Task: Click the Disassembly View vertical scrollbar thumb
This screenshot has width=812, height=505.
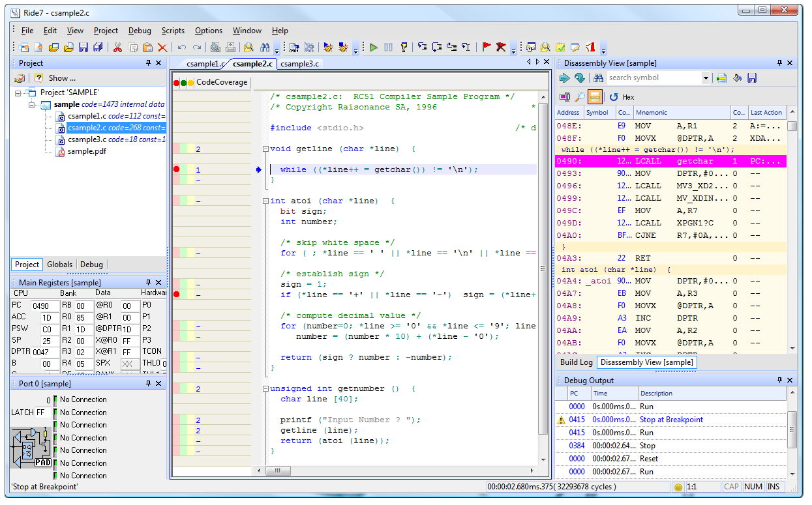Action: [x=792, y=127]
